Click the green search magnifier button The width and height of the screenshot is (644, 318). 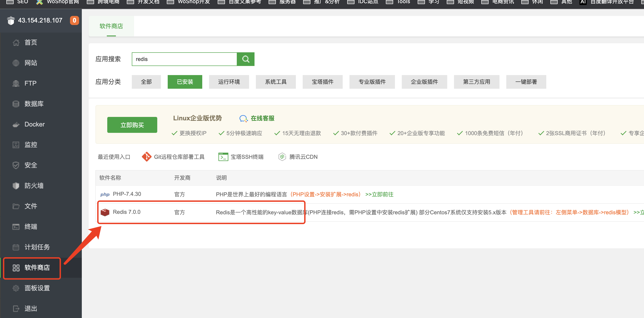point(245,59)
